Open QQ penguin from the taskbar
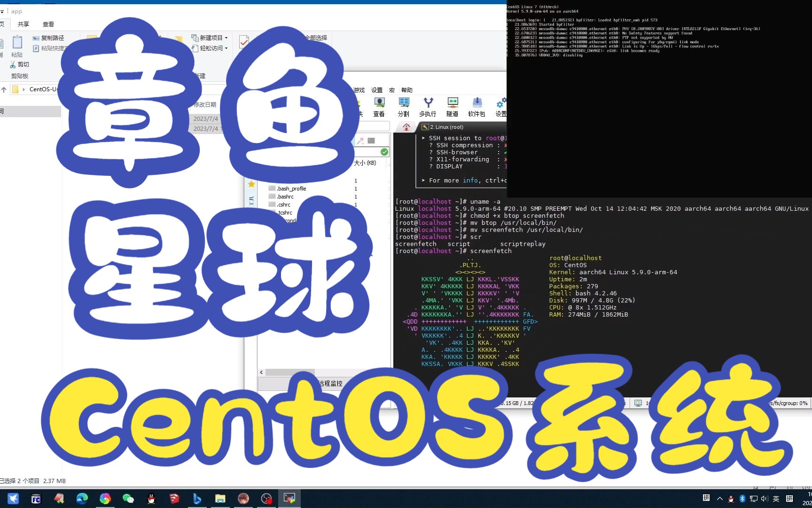Viewport: 812px width, 508px height. click(151, 499)
